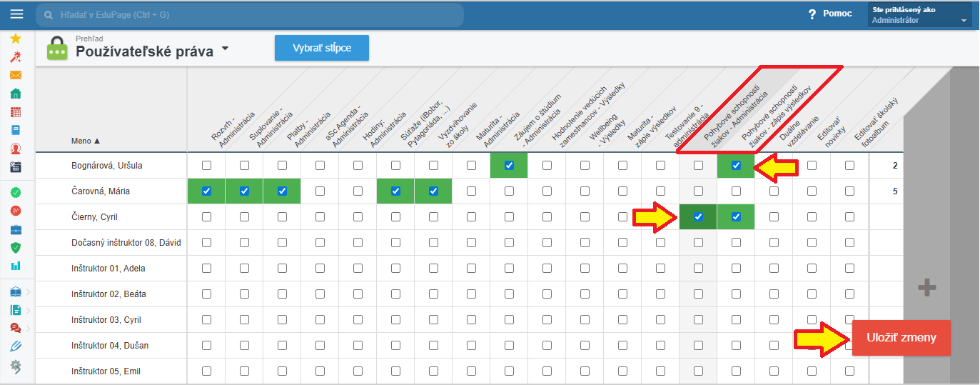The width and height of the screenshot is (980, 385).
Task: Click the green shield sidebar icon
Action: pos(16,248)
